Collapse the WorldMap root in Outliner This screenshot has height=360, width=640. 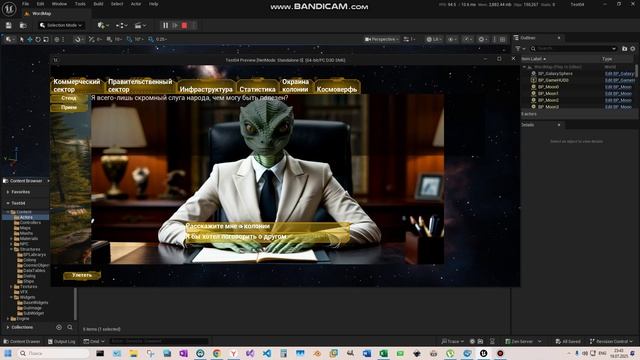click(x=524, y=67)
